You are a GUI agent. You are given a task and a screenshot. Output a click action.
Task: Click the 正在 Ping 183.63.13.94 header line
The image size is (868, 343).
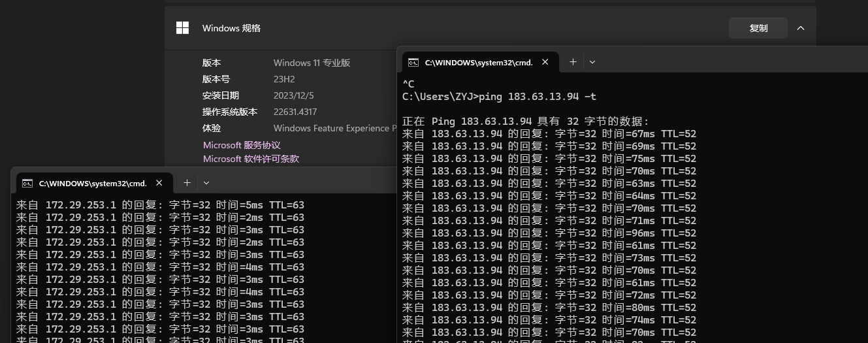[526, 122]
